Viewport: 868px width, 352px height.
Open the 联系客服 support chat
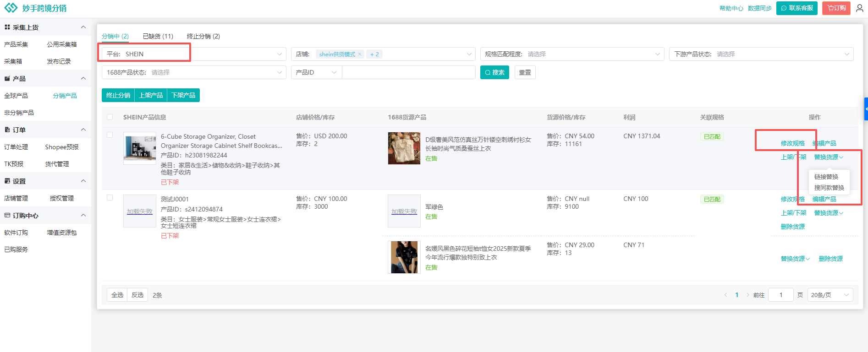(797, 8)
